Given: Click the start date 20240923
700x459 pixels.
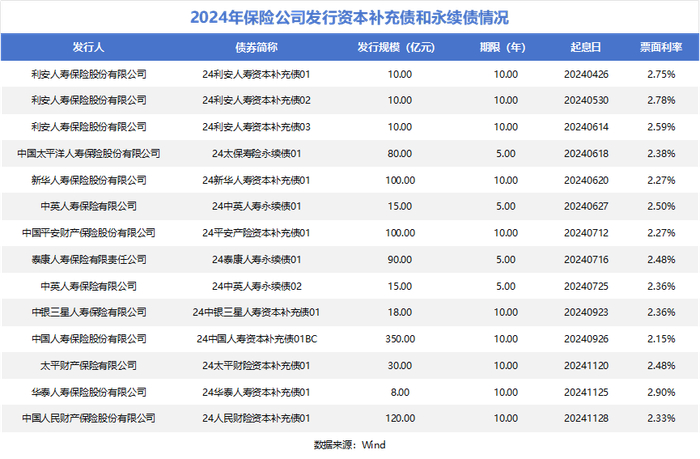Looking at the screenshot, I should pyautogui.click(x=586, y=312).
